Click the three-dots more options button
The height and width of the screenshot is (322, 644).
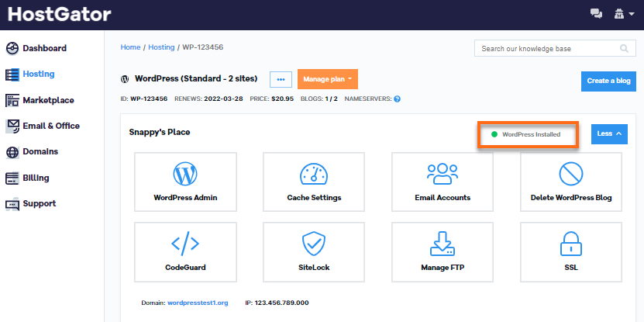point(281,79)
